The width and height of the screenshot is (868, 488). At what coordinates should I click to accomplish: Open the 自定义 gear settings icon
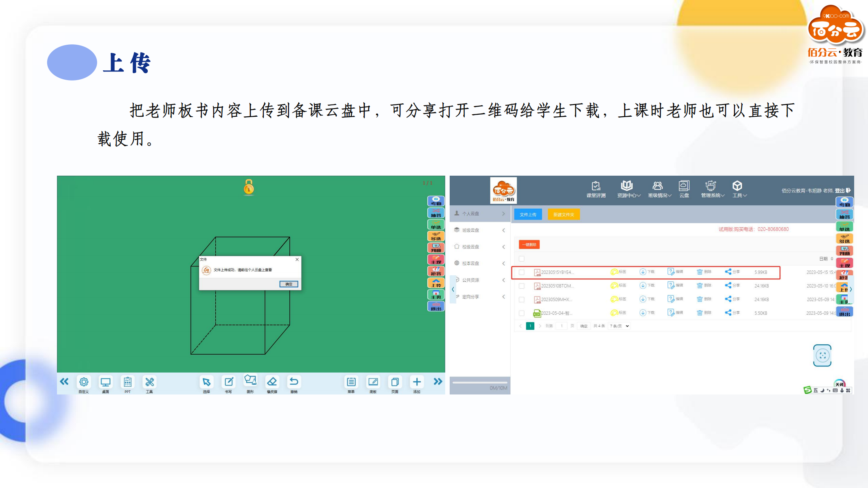(x=84, y=384)
